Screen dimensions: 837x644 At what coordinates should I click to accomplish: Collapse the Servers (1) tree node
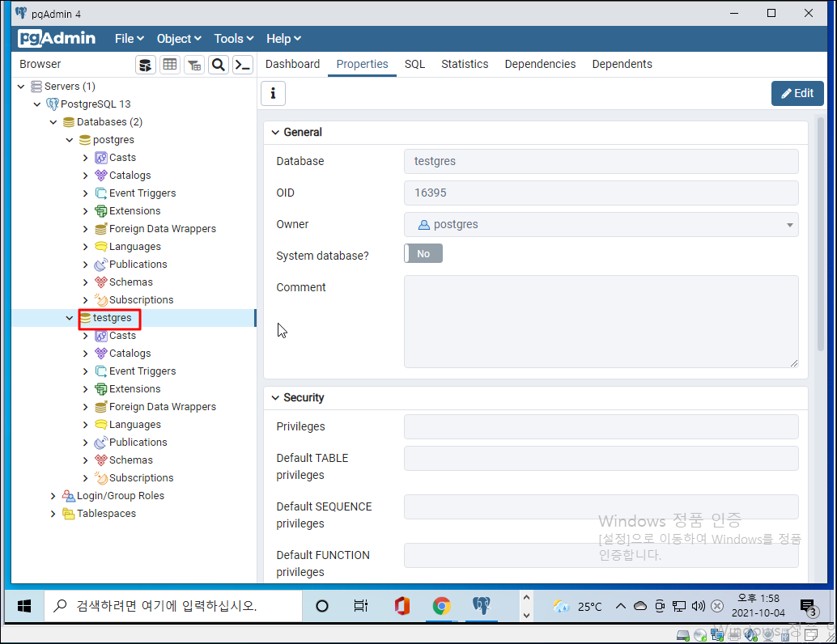pyautogui.click(x=21, y=87)
